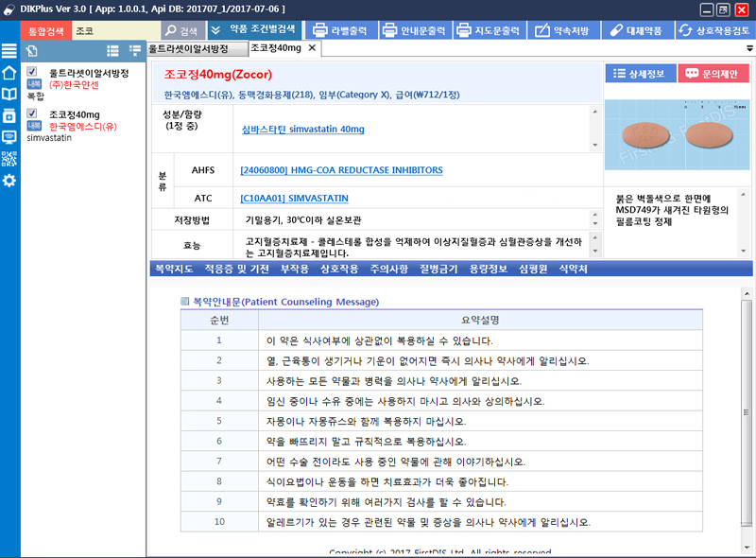Go to the home icon in the sidebar

click(9, 73)
